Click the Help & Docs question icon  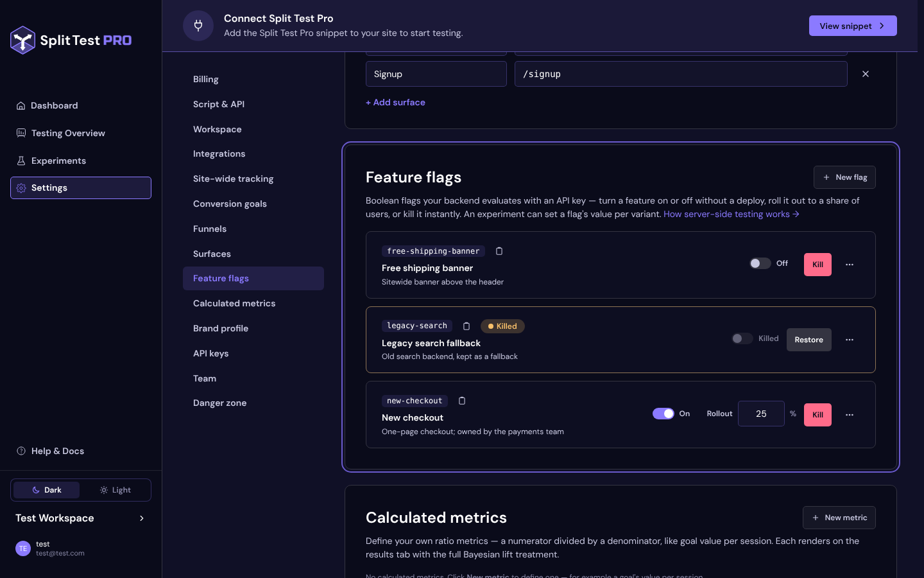click(21, 451)
